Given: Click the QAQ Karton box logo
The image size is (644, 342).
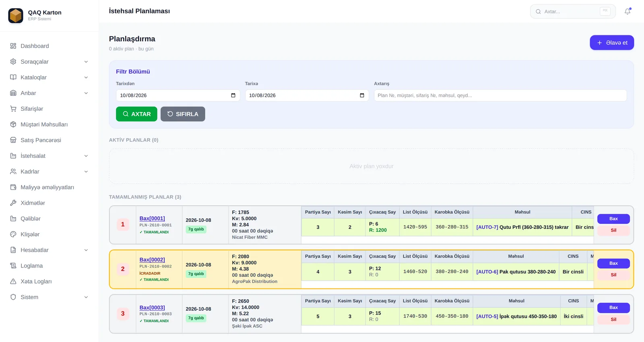Looking at the screenshot, I should [16, 16].
